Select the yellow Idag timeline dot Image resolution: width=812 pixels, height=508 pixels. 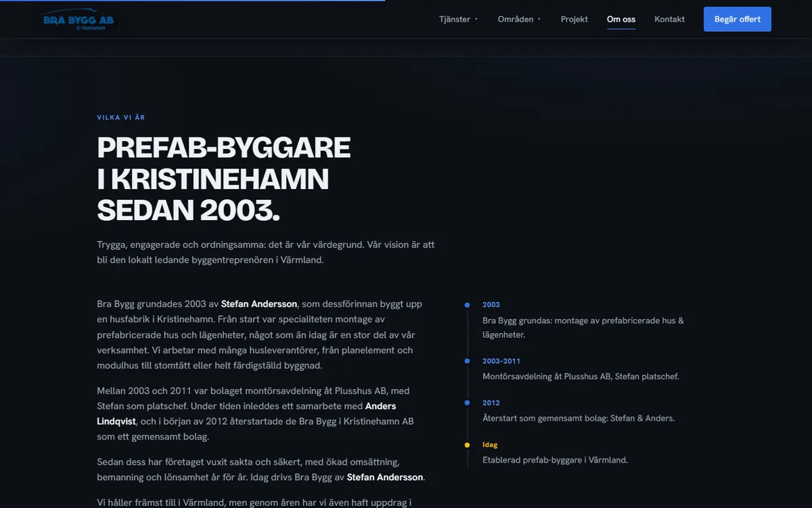[467, 445]
